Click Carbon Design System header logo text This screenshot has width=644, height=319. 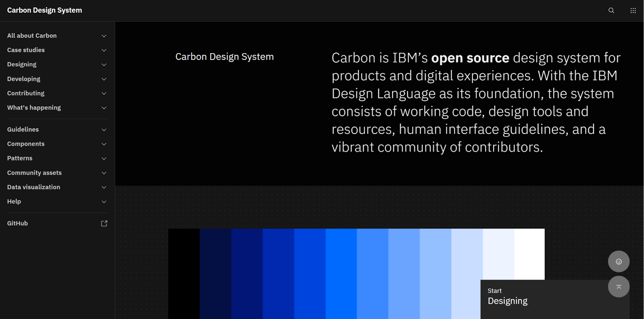point(44,10)
